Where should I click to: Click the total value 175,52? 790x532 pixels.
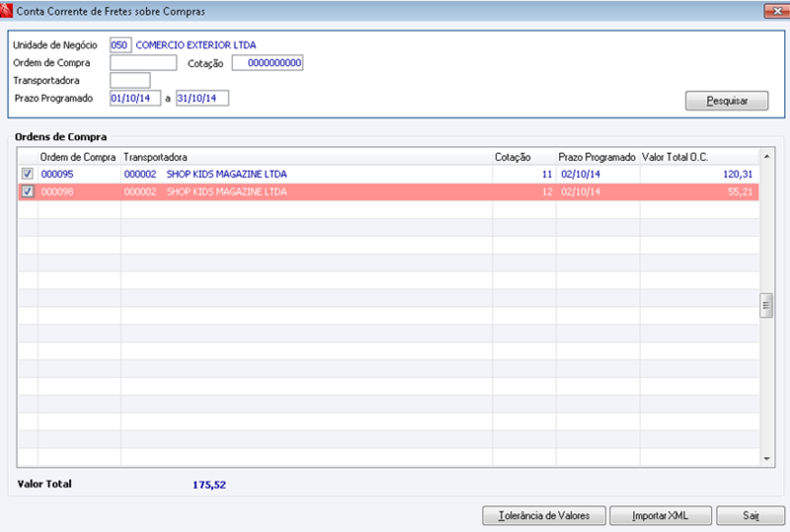[209, 485]
